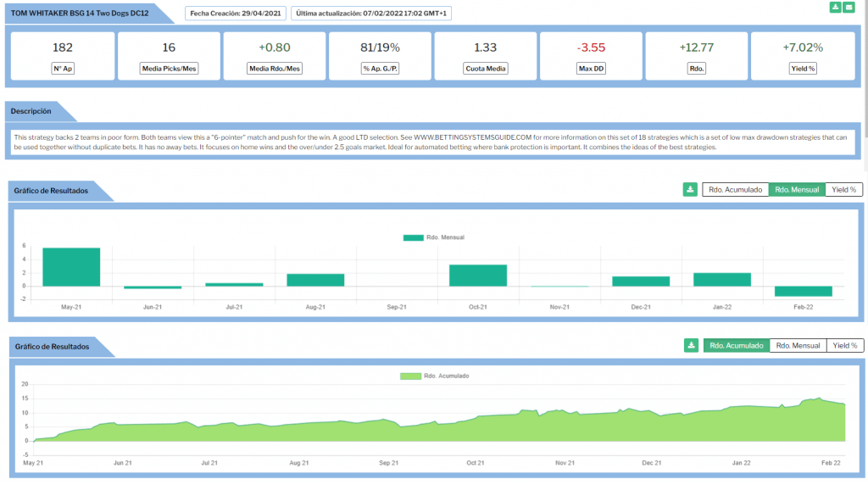Screen dimensions: 868x485
Task: Click the envelope email icon at top right
Action: [849, 7]
